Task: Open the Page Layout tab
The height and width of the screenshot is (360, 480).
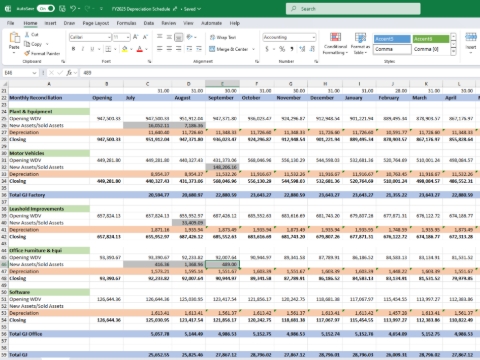Action: tap(96, 23)
